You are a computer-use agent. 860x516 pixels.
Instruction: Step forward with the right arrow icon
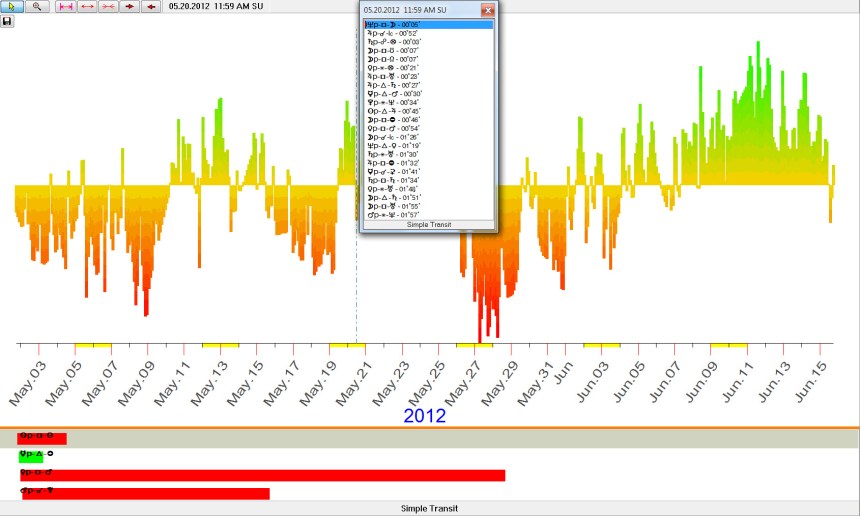pyautogui.click(x=129, y=6)
